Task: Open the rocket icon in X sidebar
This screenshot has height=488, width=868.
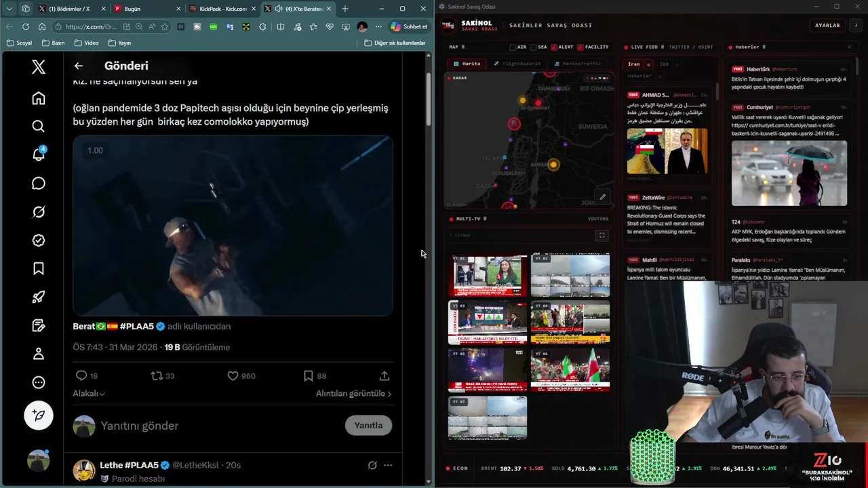Action: (x=39, y=297)
